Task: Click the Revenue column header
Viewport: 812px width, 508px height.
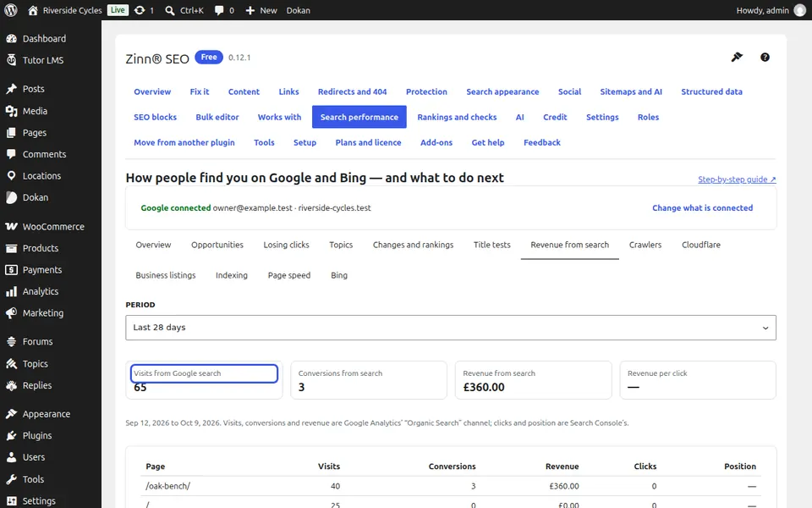Action: click(562, 466)
